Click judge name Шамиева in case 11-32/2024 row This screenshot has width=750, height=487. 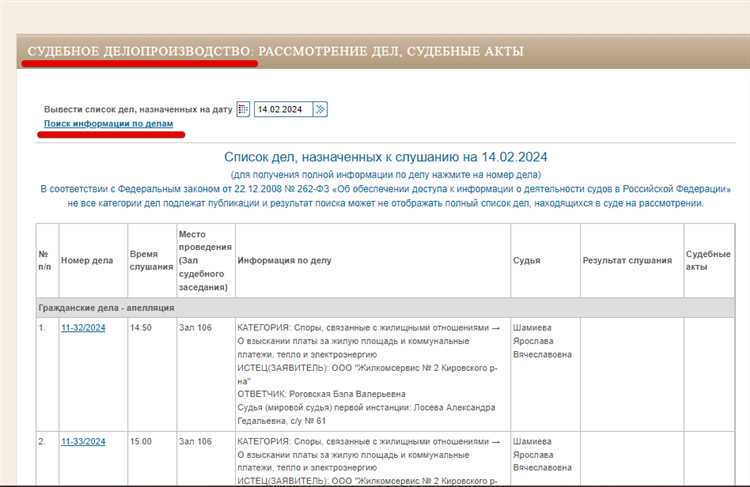pyautogui.click(x=532, y=328)
